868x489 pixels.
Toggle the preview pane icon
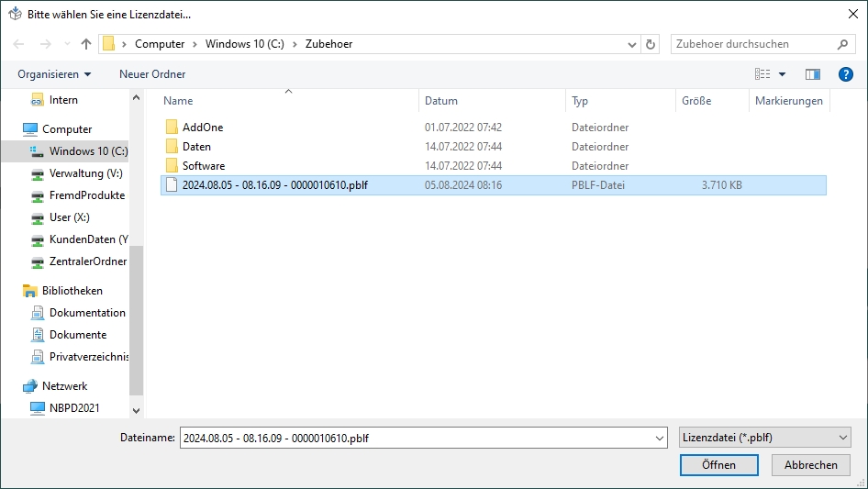(813, 73)
